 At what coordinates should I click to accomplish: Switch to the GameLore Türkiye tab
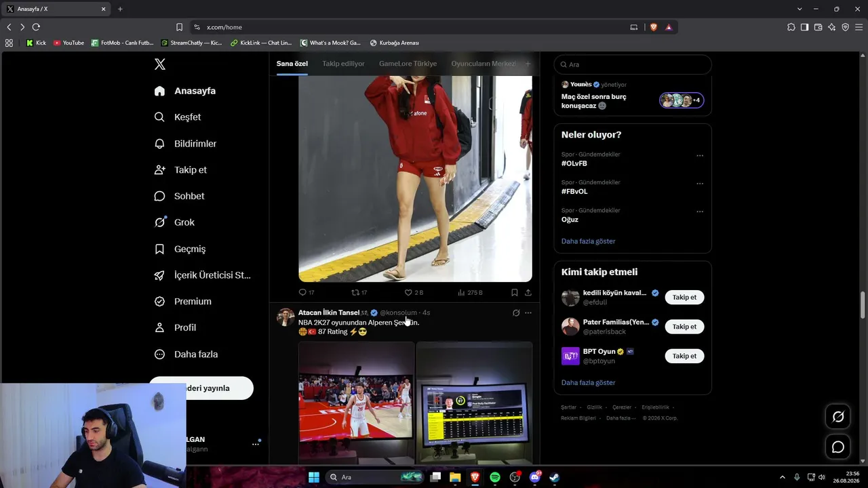(408, 64)
